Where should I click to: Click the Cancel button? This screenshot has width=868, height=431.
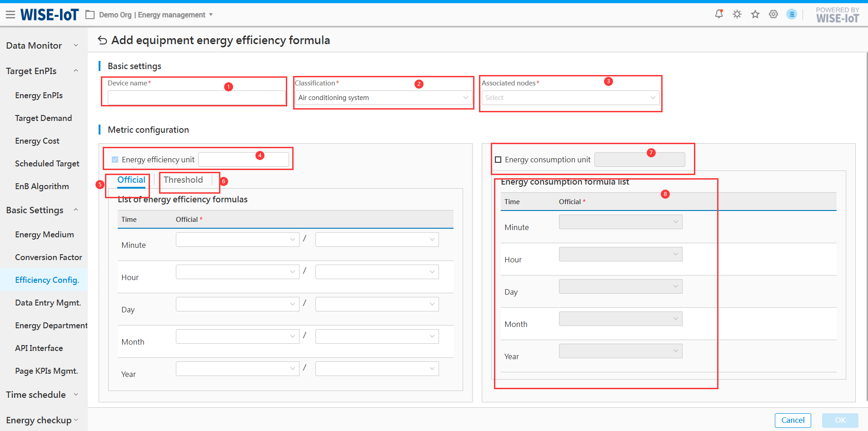click(793, 420)
